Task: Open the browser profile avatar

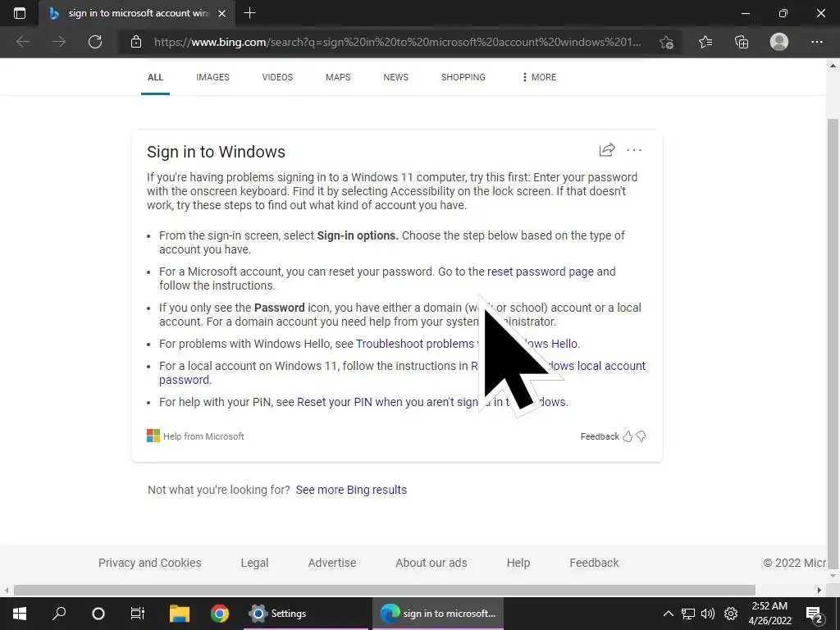Action: pos(779,42)
